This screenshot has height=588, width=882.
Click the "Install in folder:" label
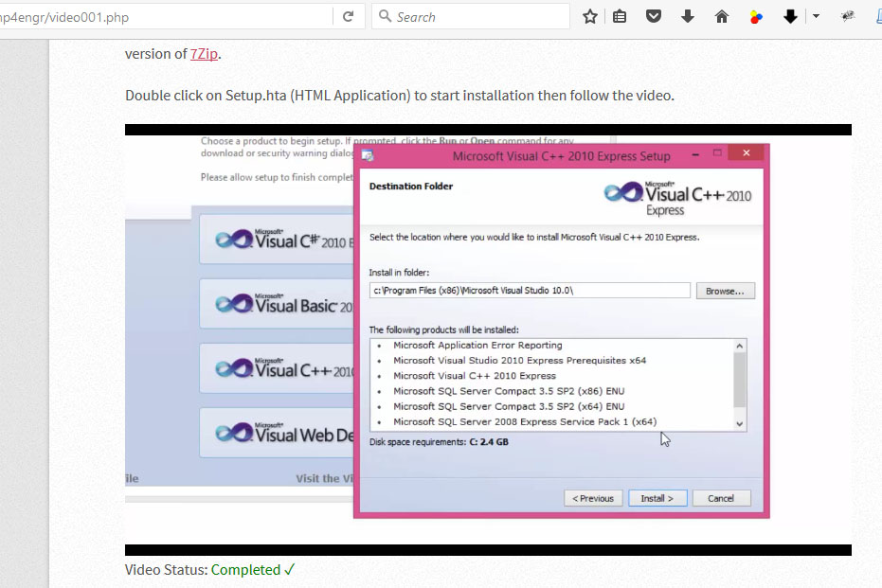coord(399,273)
